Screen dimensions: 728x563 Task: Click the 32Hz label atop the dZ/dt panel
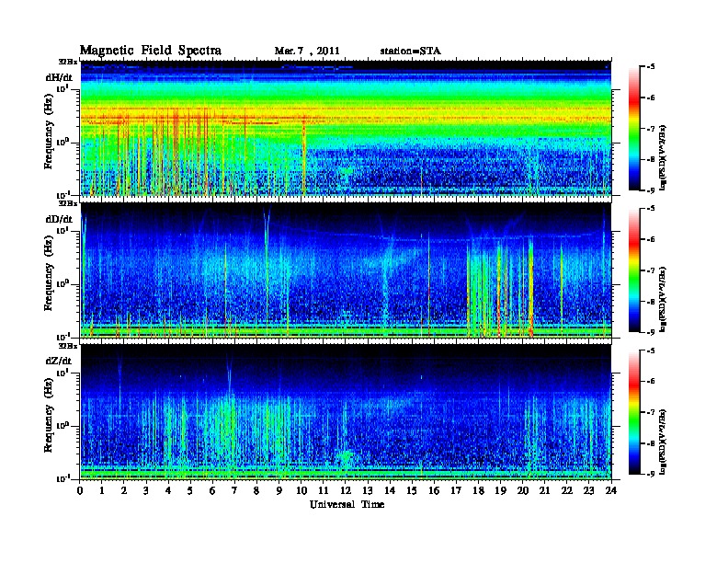68,346
